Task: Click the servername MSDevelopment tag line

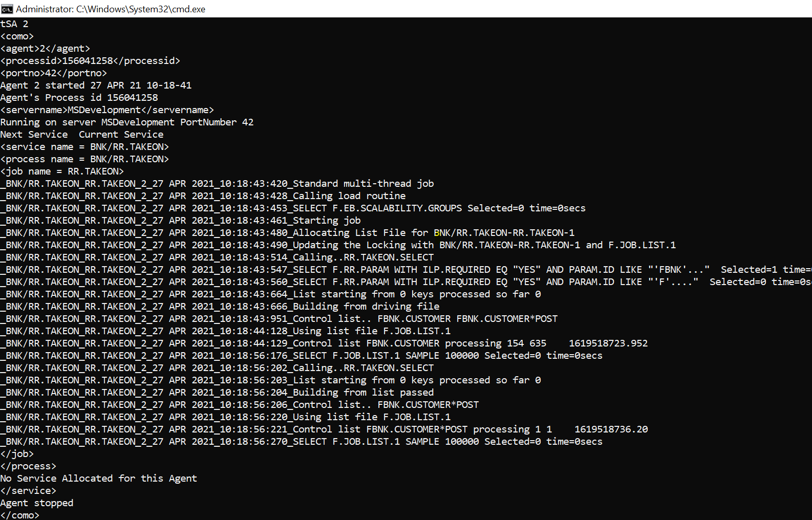Action: (107, 110)
